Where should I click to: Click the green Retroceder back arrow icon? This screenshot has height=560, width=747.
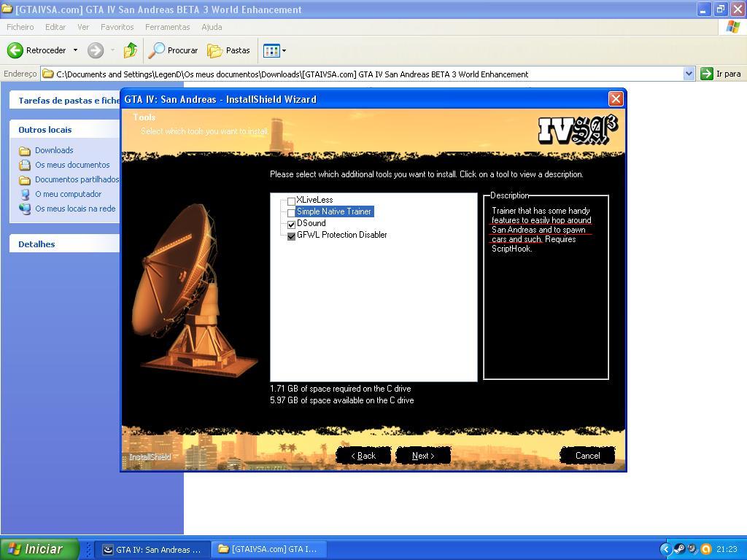[15, 50]
